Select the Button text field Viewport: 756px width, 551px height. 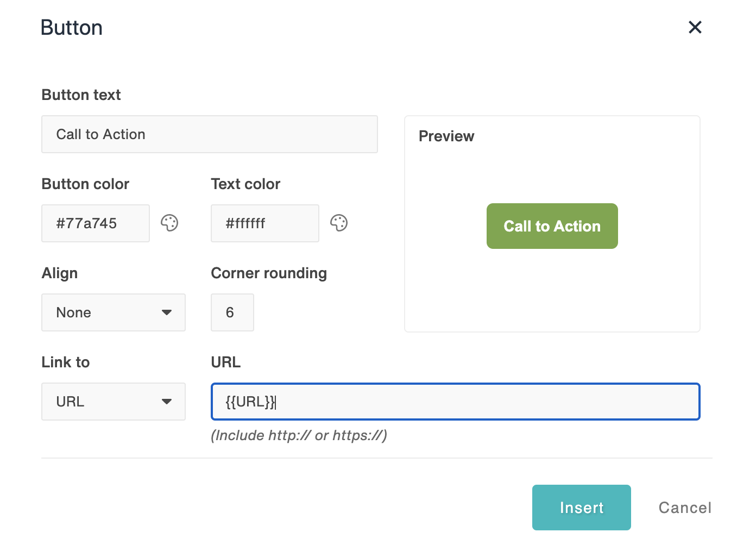tap(210, 134)
